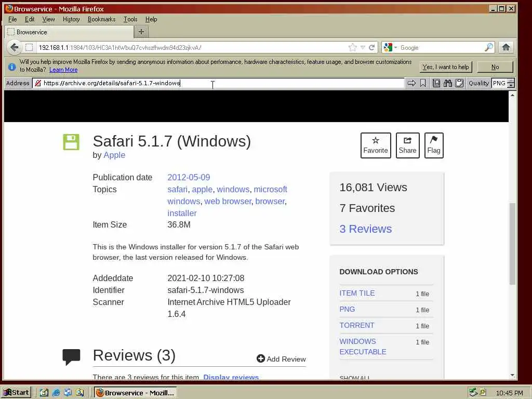Increase quality with the stepper up arrow
Screen dimensions: 532x399
[x=511, y=81]
